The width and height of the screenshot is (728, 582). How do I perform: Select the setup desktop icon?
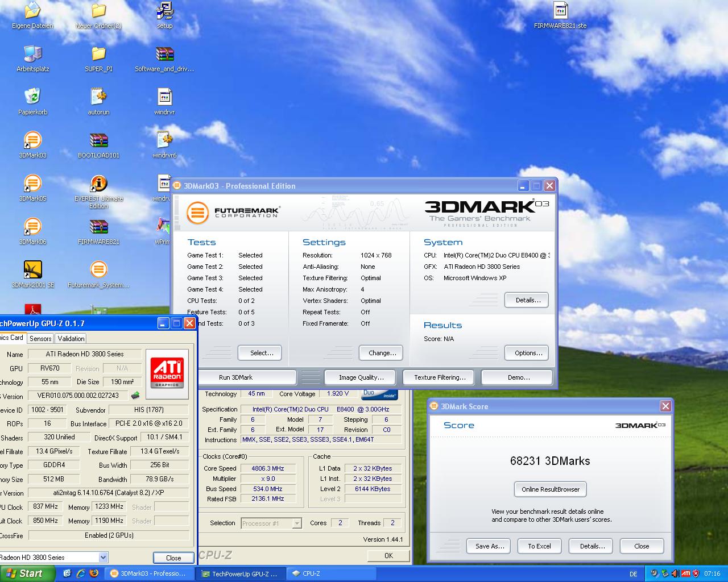click(164, 11)
